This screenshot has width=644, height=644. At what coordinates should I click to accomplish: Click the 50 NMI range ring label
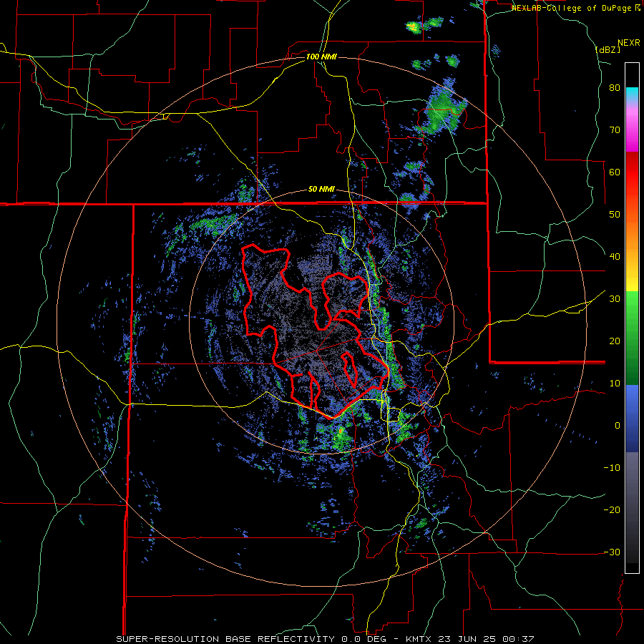tap(321, 190)
